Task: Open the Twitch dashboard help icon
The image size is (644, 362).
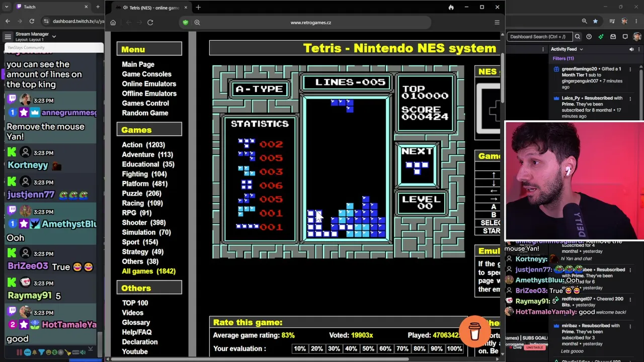Action: tap(589, 37)
